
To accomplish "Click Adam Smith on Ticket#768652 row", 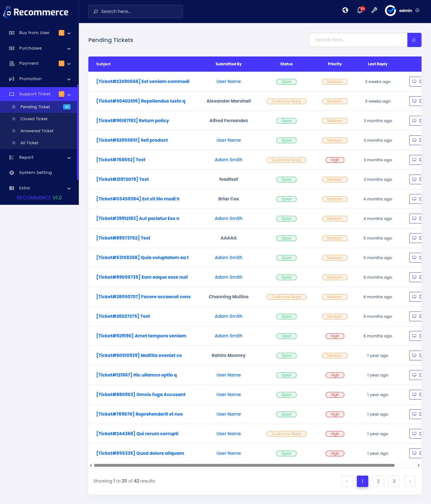I will 228,160.
